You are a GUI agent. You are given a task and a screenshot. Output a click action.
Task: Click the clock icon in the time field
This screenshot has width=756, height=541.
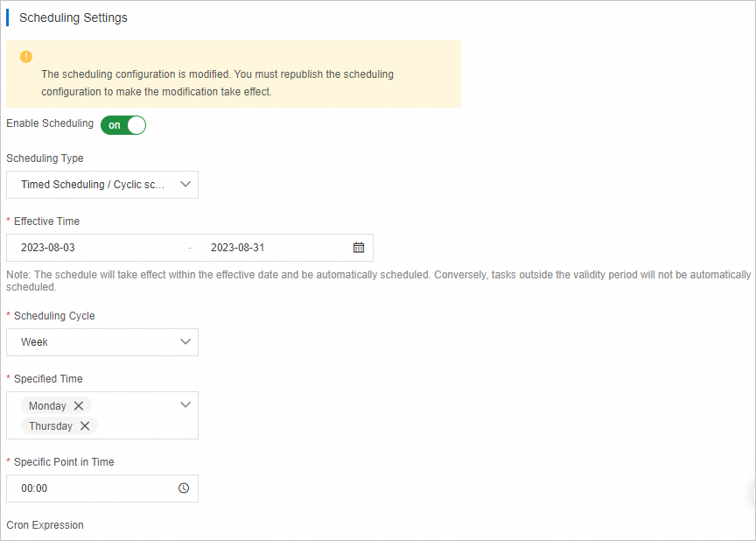pyautogui.click(x=184, y=488)
